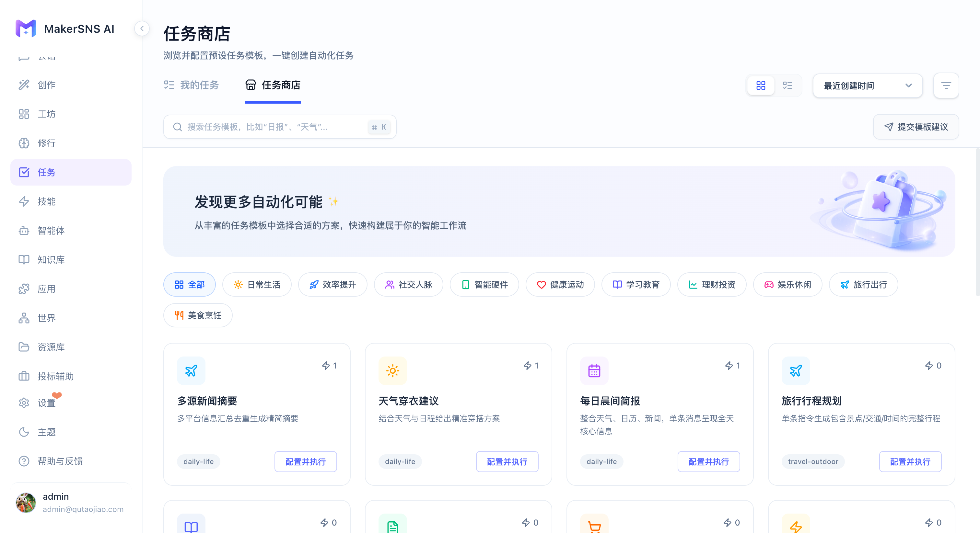980x533 pixels.
Task: Switch to list view layout
Action: [x=787, y=85]
